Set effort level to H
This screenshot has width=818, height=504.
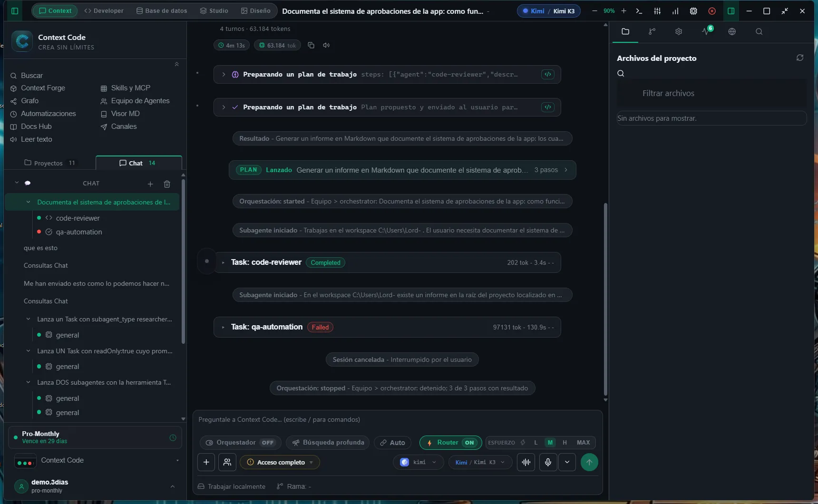coord(565,443)
